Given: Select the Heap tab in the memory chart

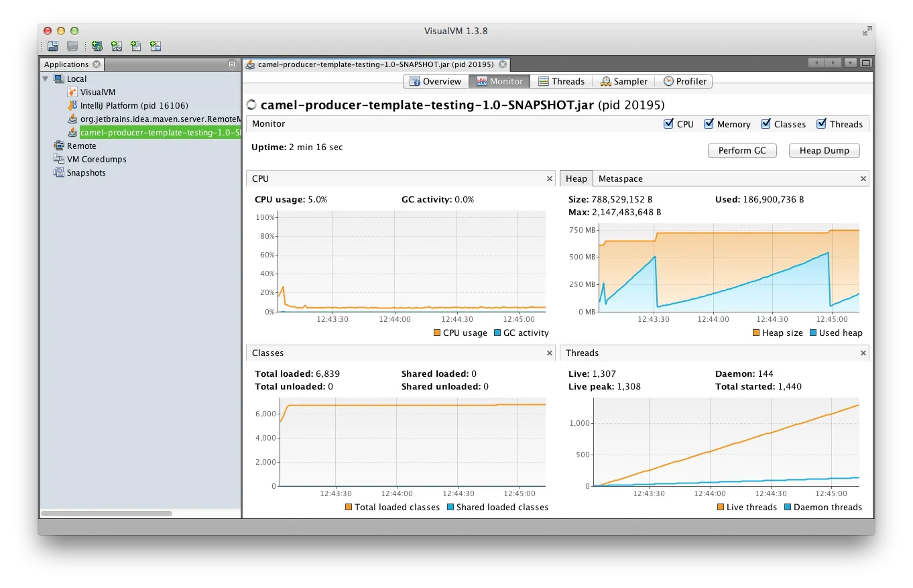Looking at the screenshot, I should [576, 179].
